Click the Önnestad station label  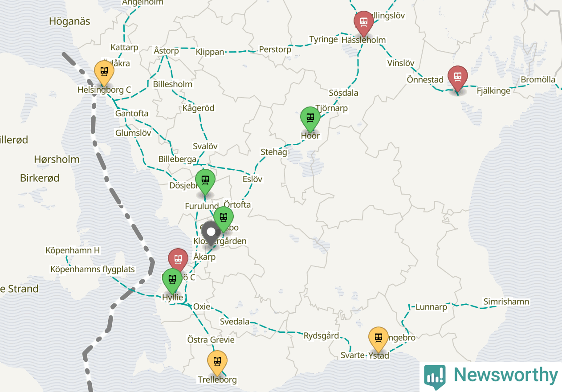coord(425,80)
